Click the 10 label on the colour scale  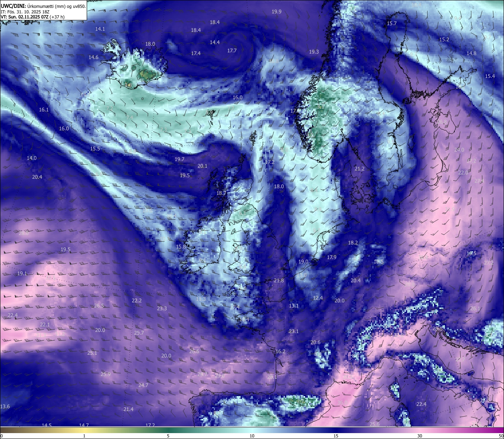[252, 436]
